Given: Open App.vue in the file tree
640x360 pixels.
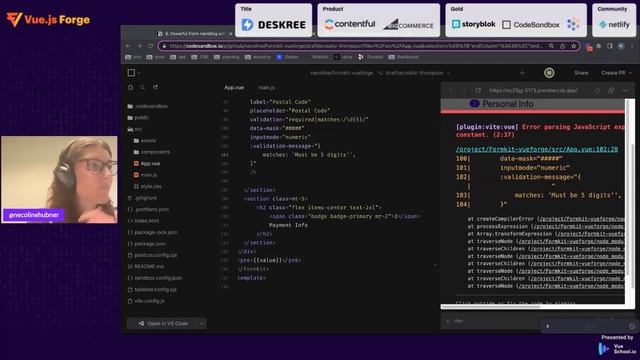Looking at the screenshot, I should tap(147, 163).
